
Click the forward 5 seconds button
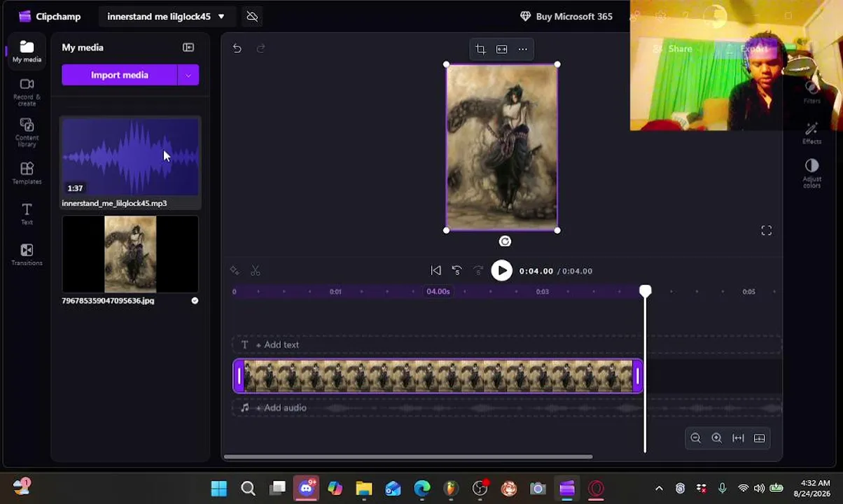479,271
